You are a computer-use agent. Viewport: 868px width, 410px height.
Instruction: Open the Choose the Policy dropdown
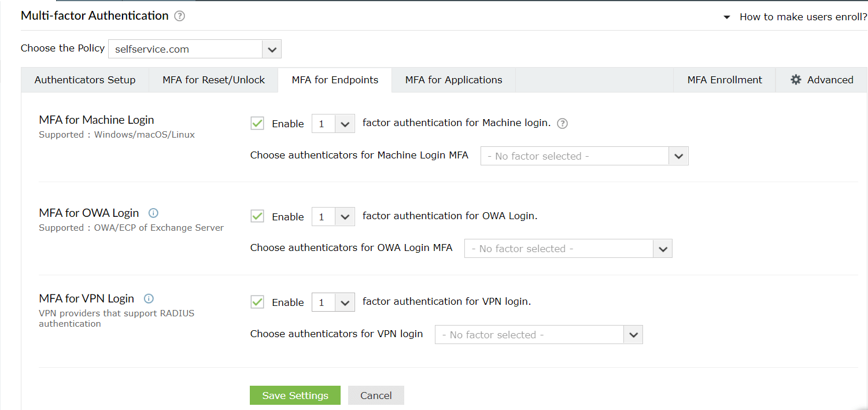point(271,49)
